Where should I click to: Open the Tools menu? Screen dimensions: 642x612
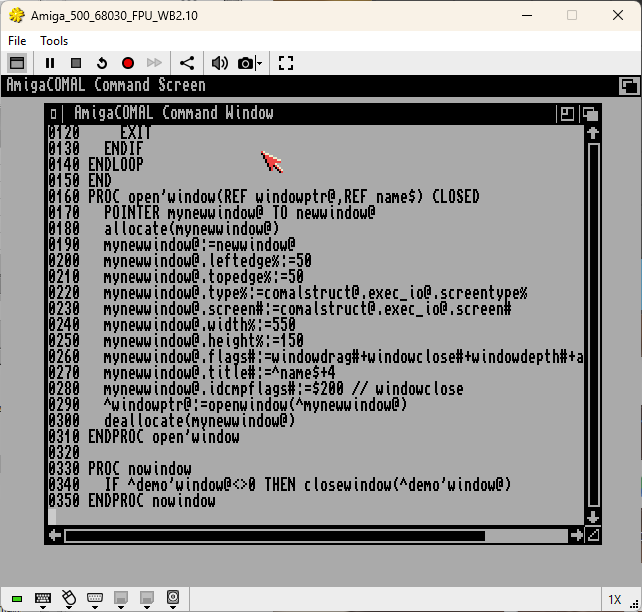pos(54,41)
